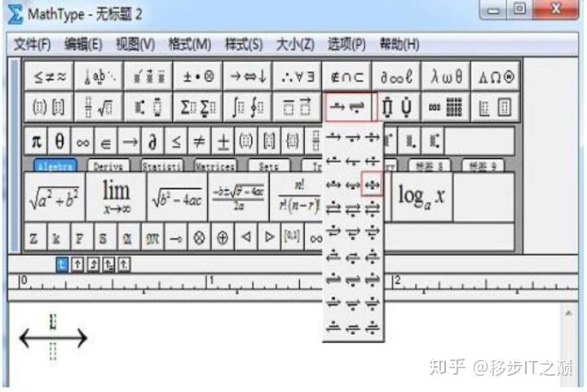Open the 选项(P) menu
The image size is (587, 392).
pos(346,45)
